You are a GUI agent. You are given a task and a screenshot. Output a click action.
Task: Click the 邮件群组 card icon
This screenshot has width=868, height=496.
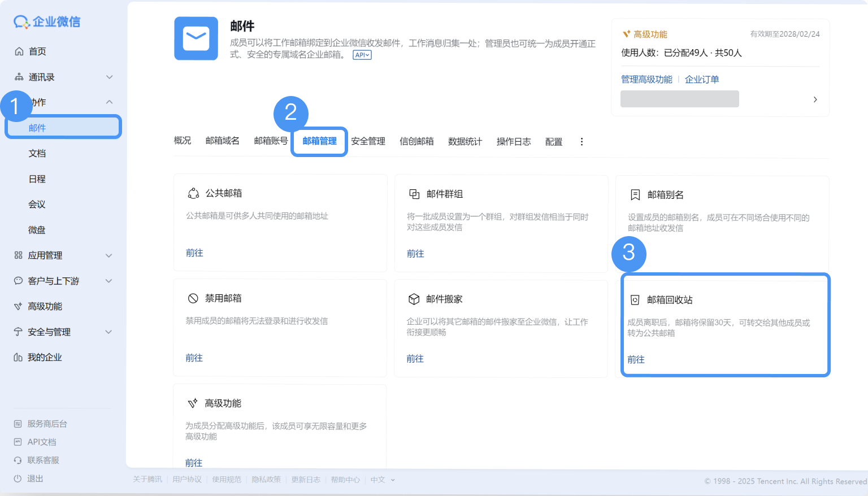(x=414, y=194)
